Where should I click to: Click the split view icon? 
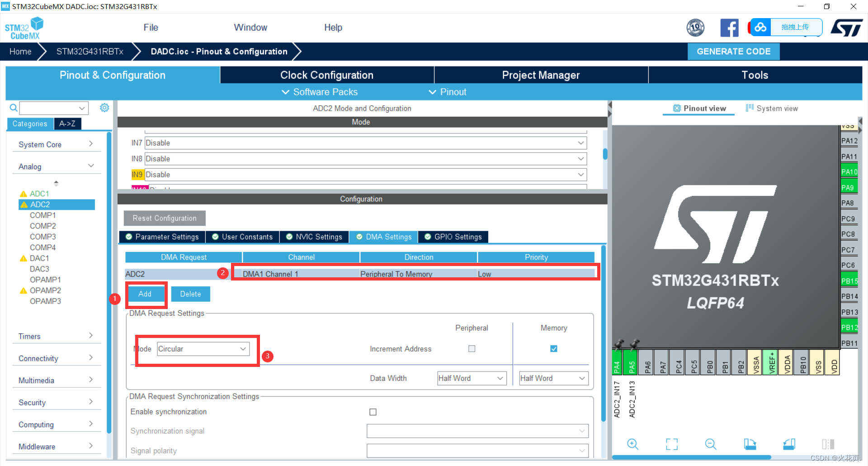[x=828, y=444]
